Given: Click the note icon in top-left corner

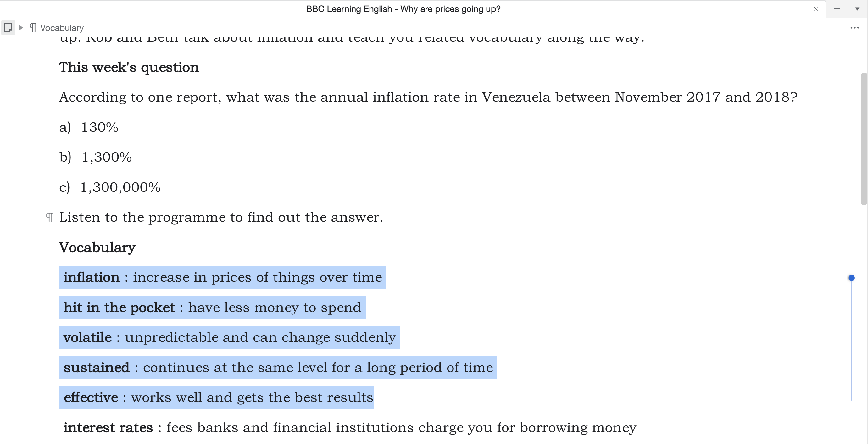Looking at the screenshot, I should 8,28.
